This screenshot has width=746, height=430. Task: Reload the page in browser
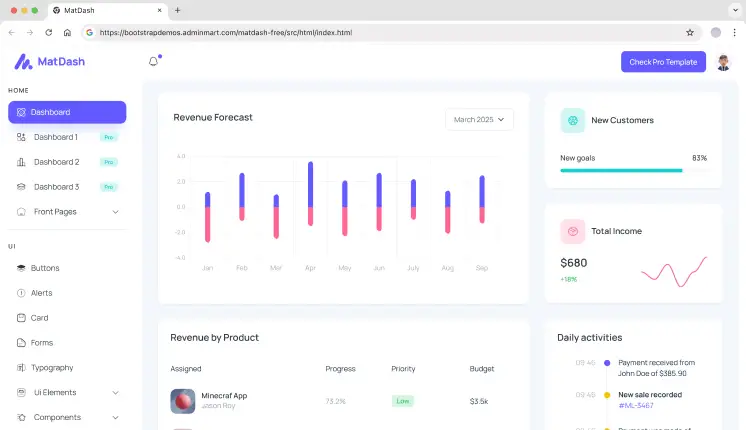49,32
